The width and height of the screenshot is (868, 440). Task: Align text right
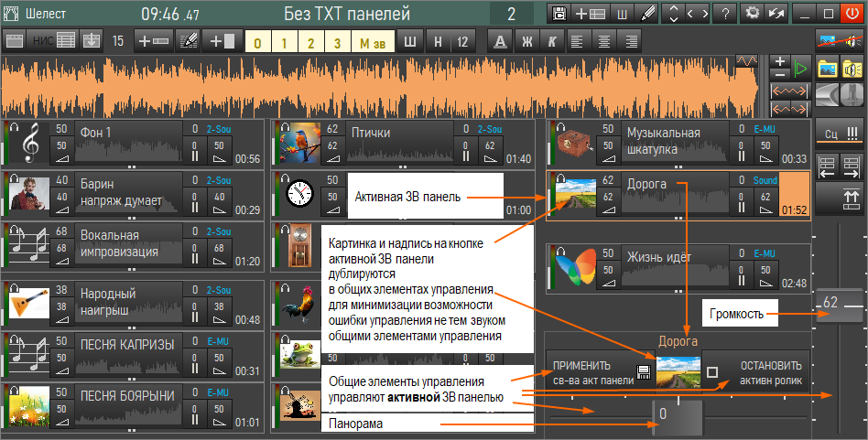(x=631, y=41)
